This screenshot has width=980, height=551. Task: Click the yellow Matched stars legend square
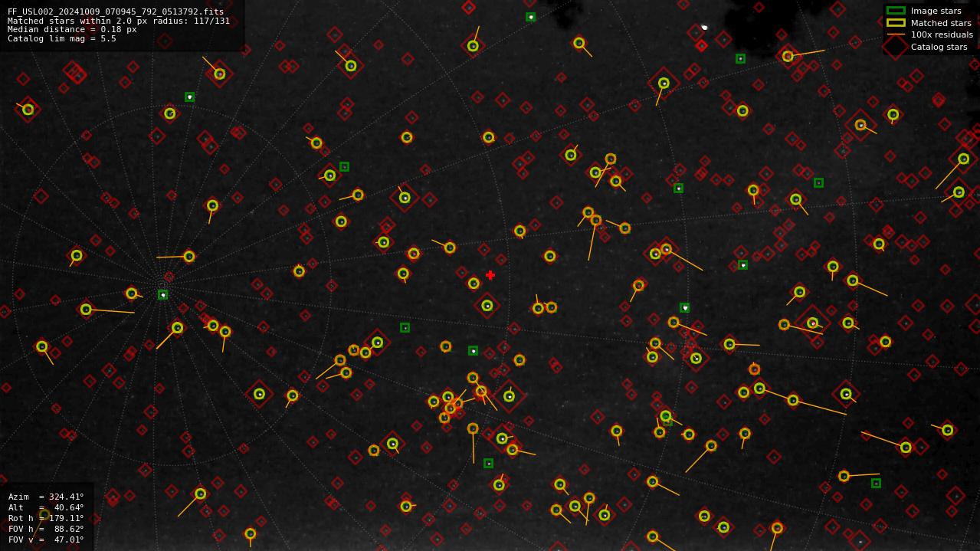coord(896,23)
